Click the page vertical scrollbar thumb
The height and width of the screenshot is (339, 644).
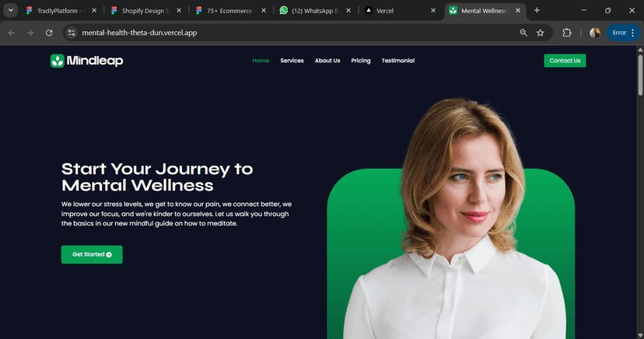640,75
